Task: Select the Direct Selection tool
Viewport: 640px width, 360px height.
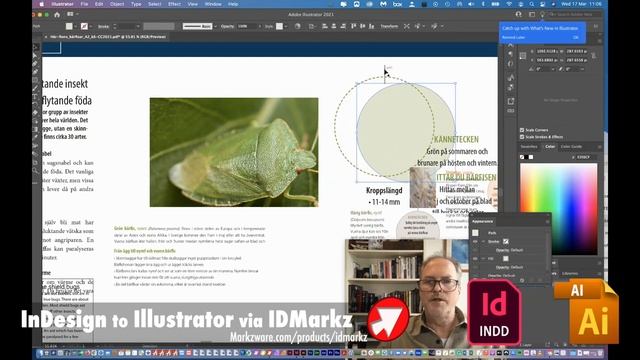Action: pyautogui.click(x=36, y=56)
